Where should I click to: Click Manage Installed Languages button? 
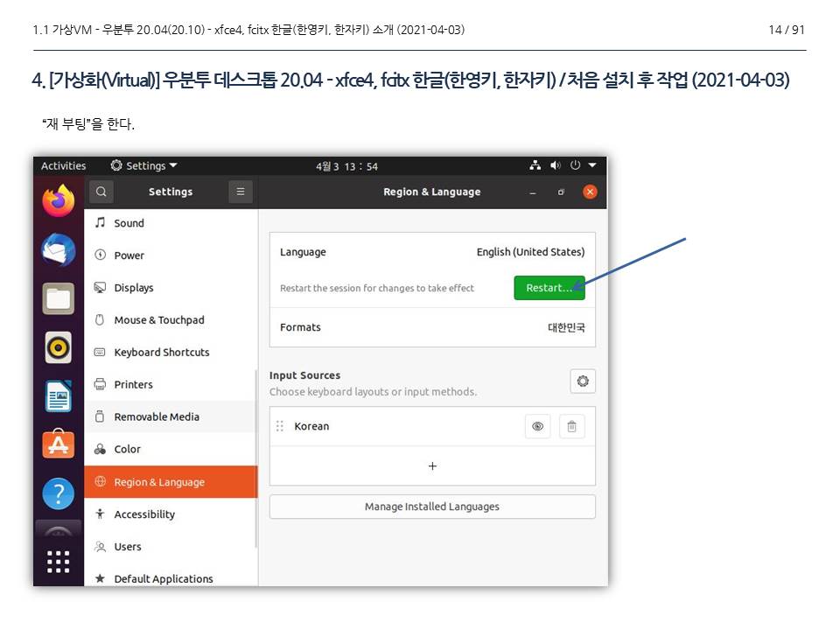tap(432, 507)
